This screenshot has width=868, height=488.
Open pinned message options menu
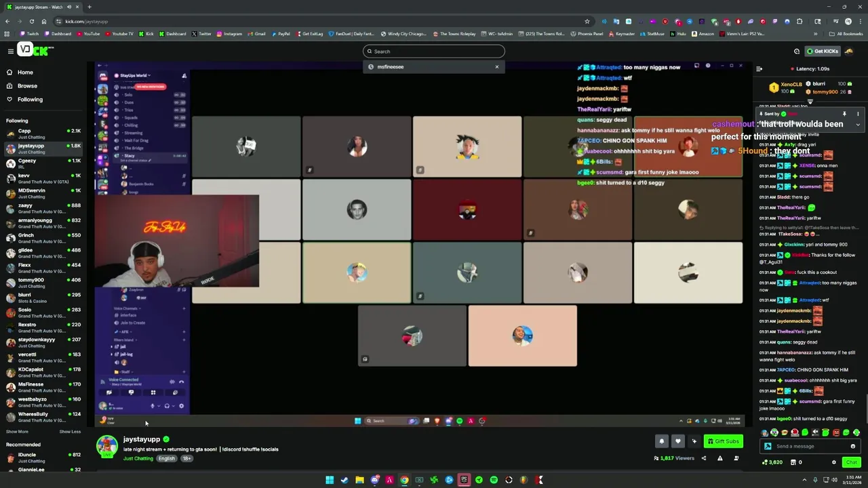coord(858,114)
